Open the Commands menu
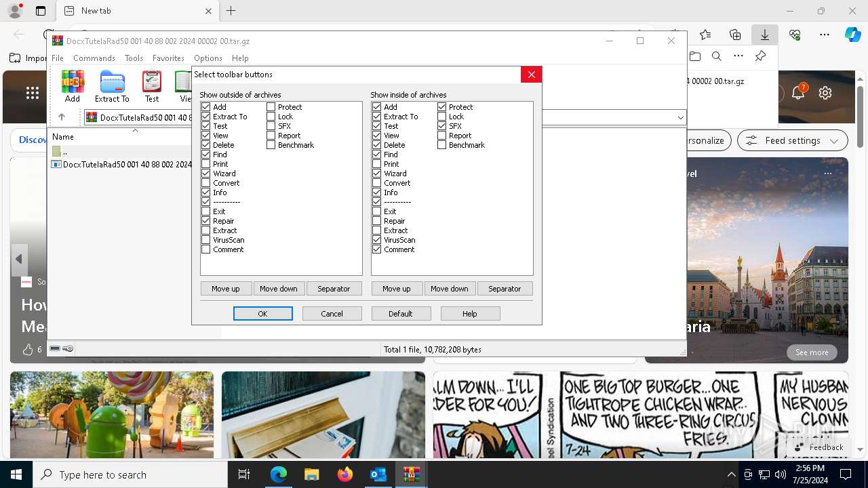This screenshot has width=868, height=488. pyautogui.click(x=94, y=58)
